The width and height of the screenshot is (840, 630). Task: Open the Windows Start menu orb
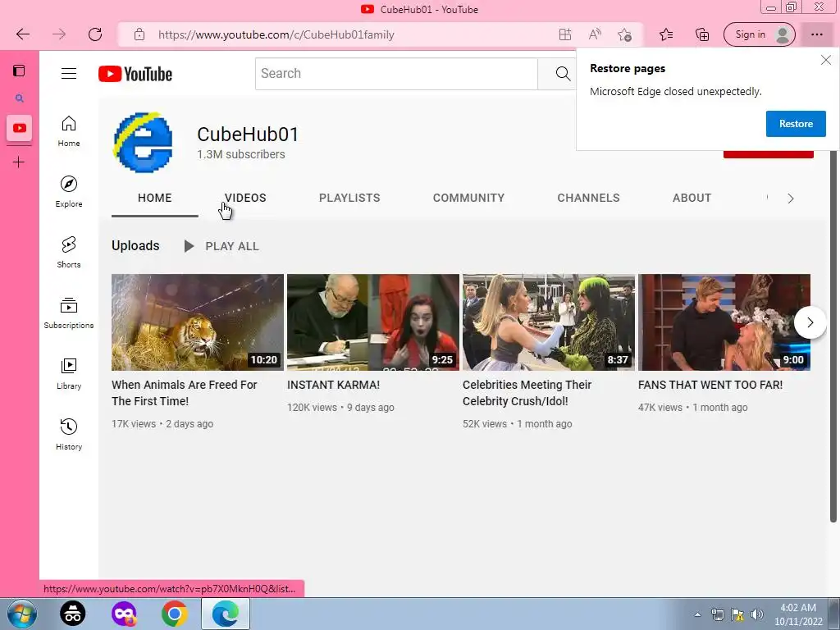pos(22,614)
